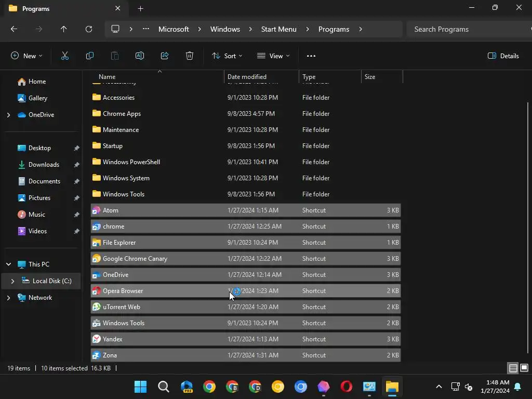Select the Windows PowerShell folder
This screenshot has height=399, width=532.
pos(246,162)
